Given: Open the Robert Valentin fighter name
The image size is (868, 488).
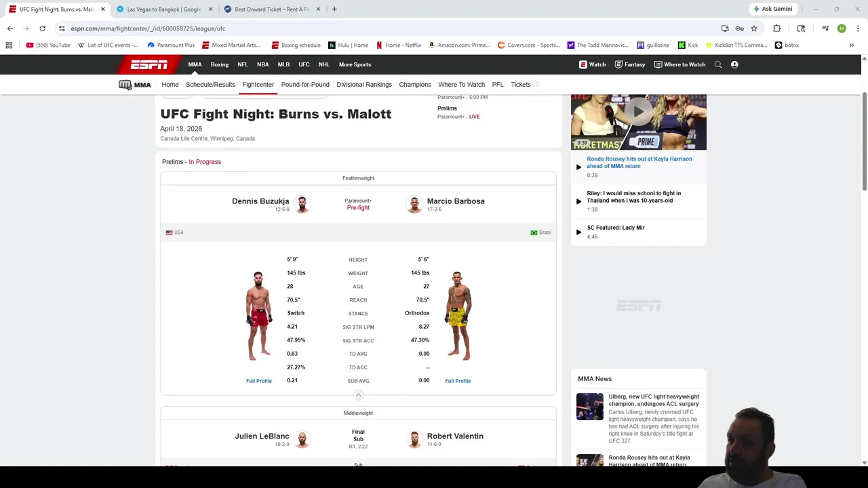Looking at the screenshot, I should point(455,436).
